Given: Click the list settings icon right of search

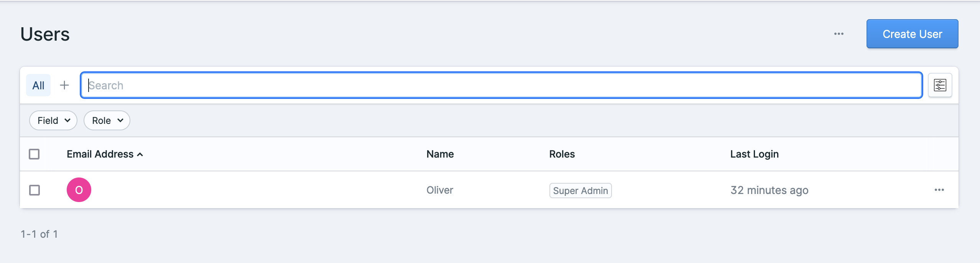Looking at the screenshot, I should click(x=940, y=85).
